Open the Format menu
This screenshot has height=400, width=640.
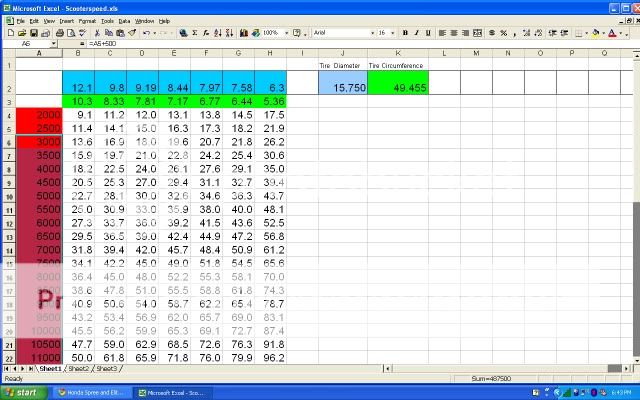[87, 20]
